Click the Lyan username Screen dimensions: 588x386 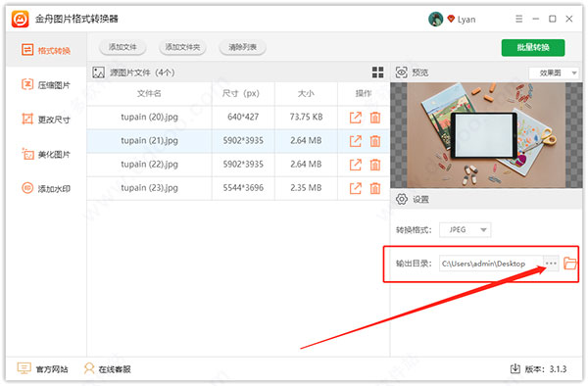pyautogui.click(x=466, y=20)
